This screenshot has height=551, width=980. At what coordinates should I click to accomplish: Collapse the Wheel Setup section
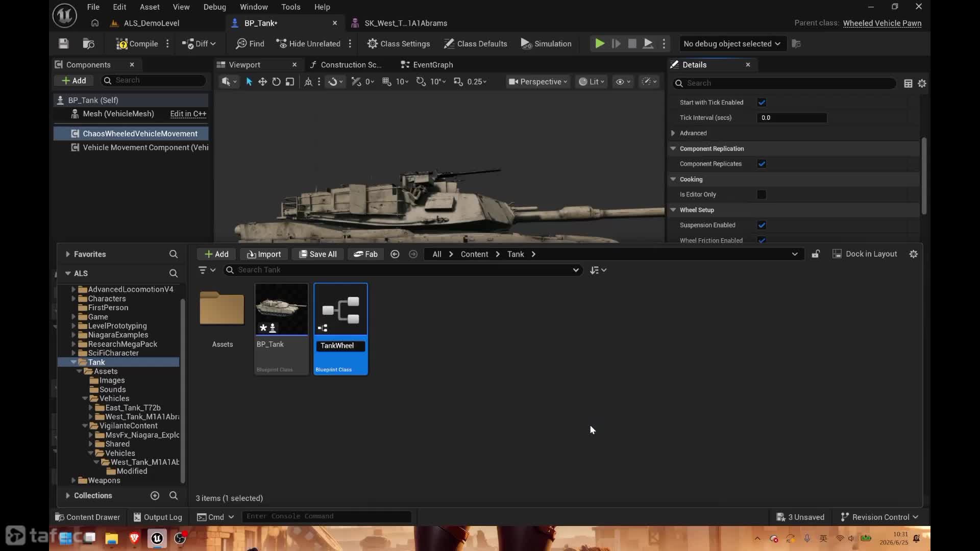tap(673, 210)
